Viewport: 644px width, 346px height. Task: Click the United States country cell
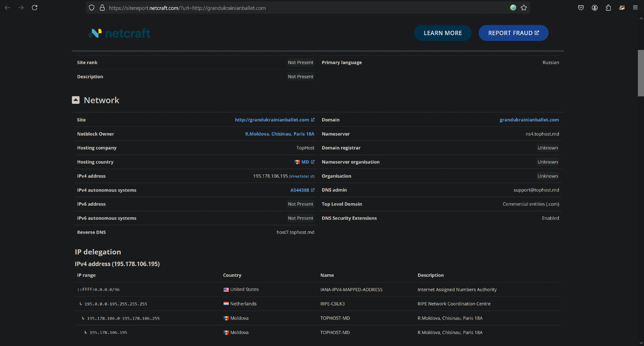tap(241, 289)
